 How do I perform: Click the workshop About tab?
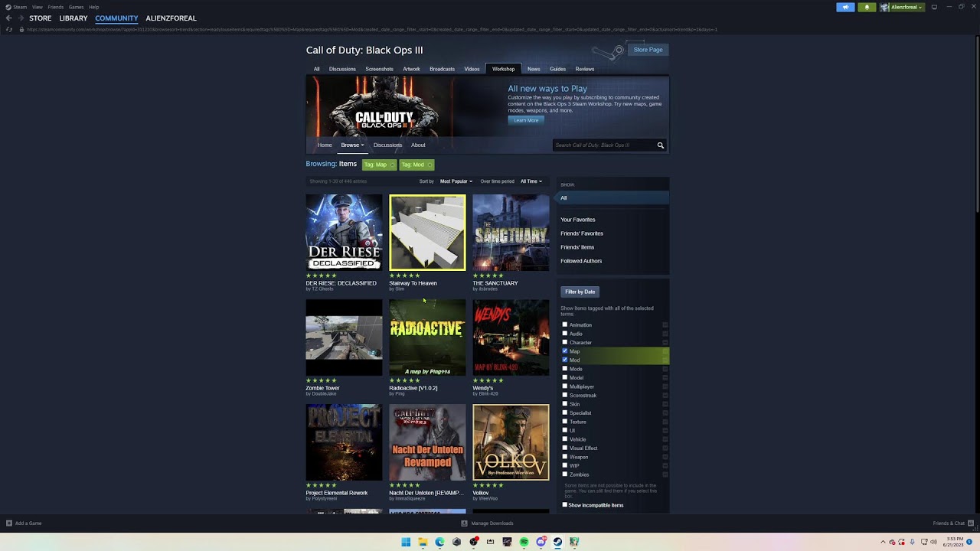tap(418, 145)
